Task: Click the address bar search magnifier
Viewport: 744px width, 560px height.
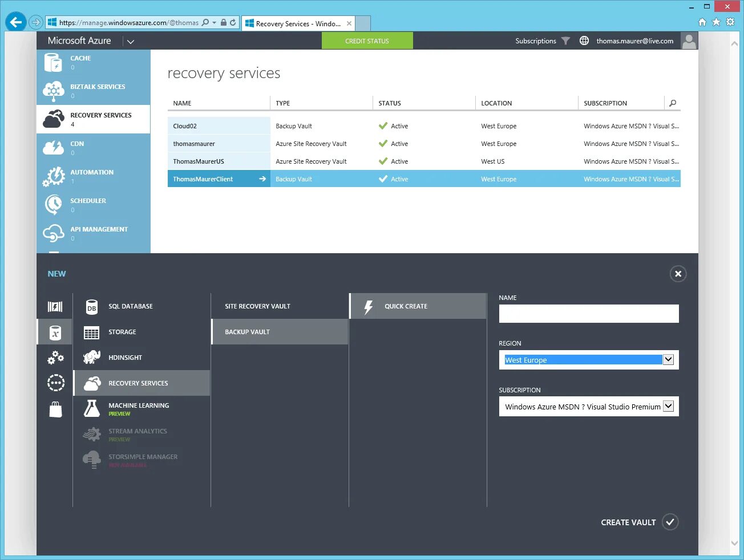Action: (205, 23)
